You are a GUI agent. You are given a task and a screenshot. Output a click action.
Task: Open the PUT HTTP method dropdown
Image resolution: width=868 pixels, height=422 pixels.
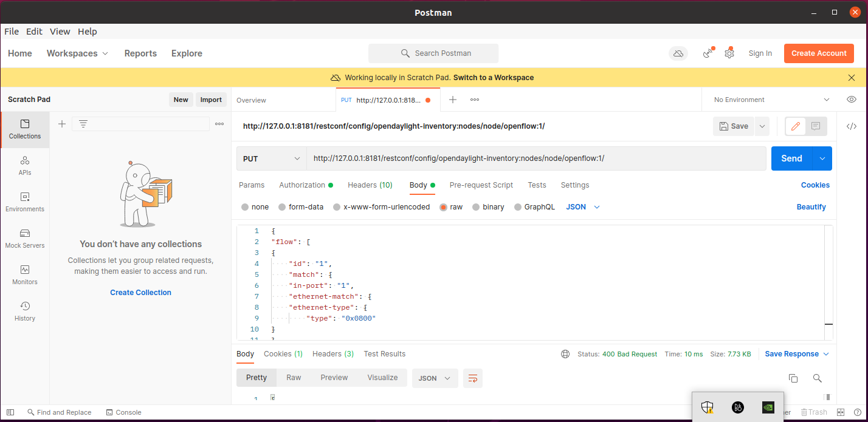tap(271, 158)
